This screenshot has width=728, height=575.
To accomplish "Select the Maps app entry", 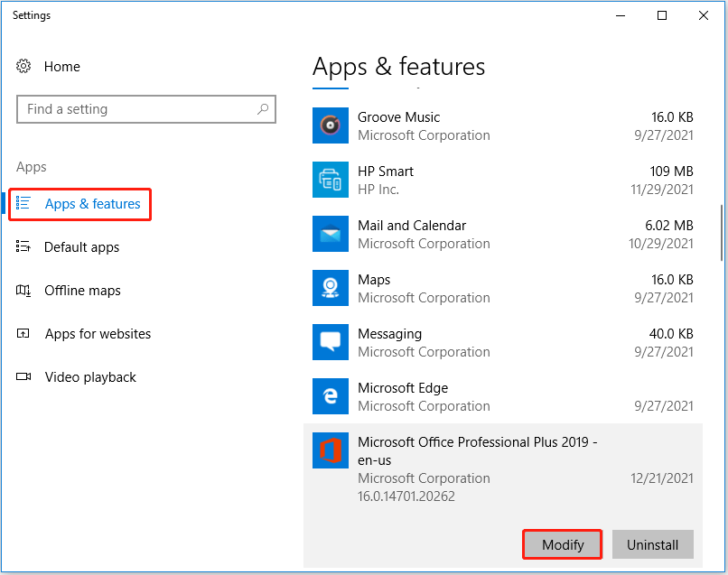I will click(503, 288).
